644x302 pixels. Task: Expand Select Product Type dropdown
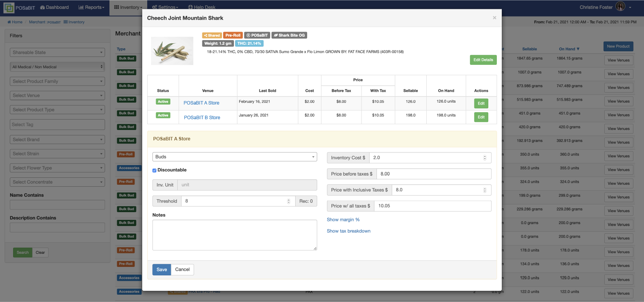tap(57, 110)
